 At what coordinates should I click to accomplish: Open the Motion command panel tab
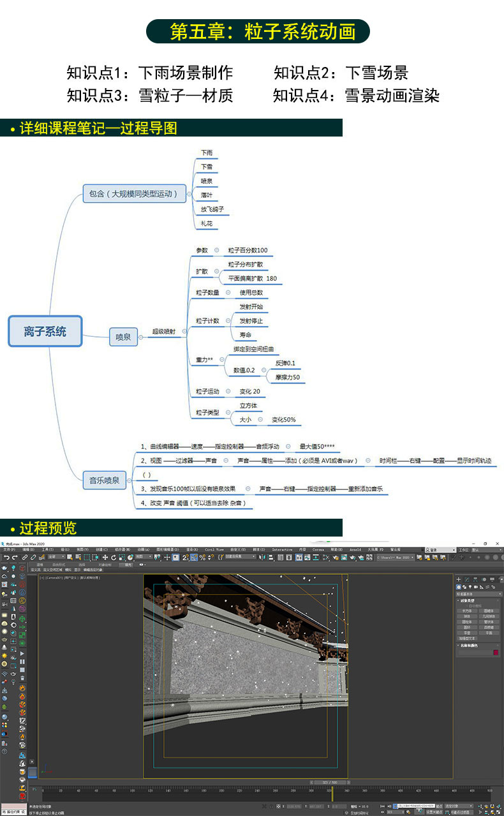[x=484, y=579]
